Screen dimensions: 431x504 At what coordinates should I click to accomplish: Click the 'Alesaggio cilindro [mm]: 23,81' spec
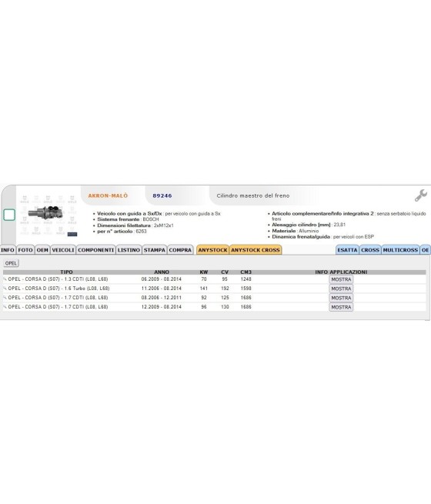309,225
